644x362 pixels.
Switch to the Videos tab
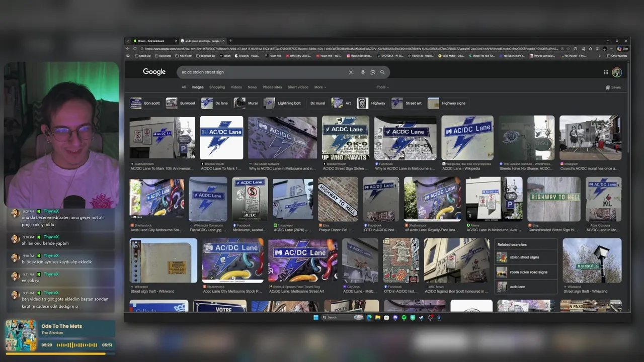tap(236, 87)
